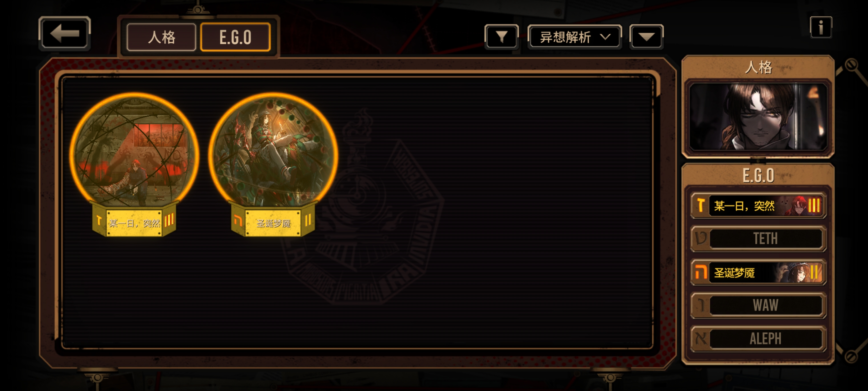868x391 pixels.
Task: Switch to the E.G.O tab
Action: (x=235, y=37)
